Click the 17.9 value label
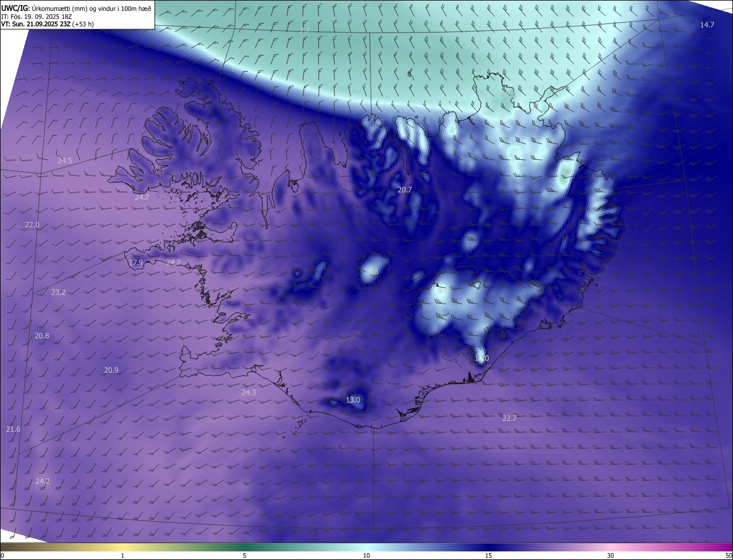Viewport: 733px width, 560px height. coord(136,262)
